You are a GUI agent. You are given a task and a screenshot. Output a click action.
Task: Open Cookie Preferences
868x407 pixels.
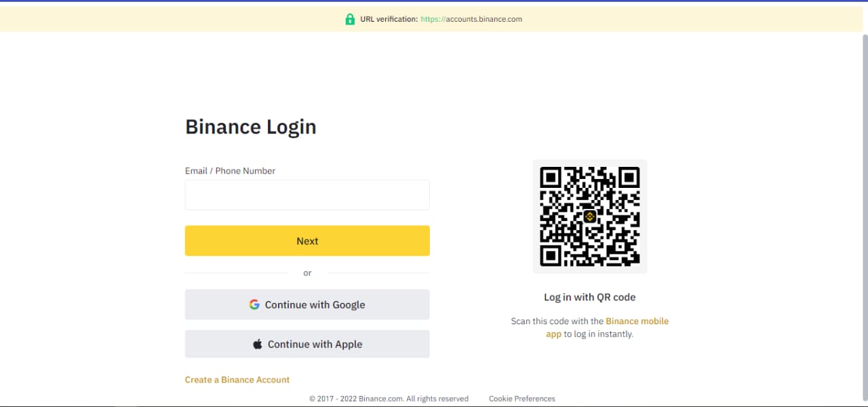pyautogui.click(x=522, y=399)
